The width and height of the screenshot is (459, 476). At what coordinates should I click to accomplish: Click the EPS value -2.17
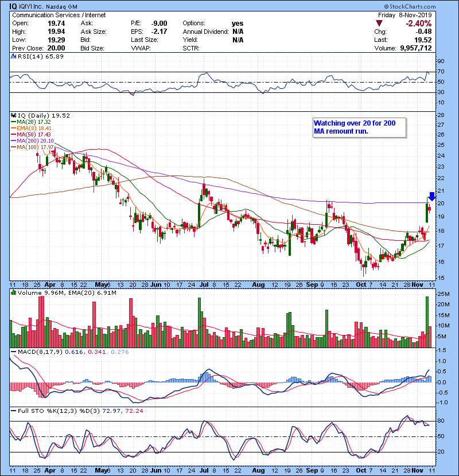[159, 32]
